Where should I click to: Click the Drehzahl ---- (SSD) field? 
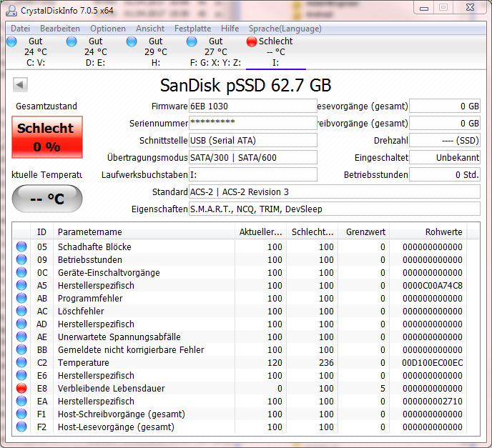tap(445, 141)
